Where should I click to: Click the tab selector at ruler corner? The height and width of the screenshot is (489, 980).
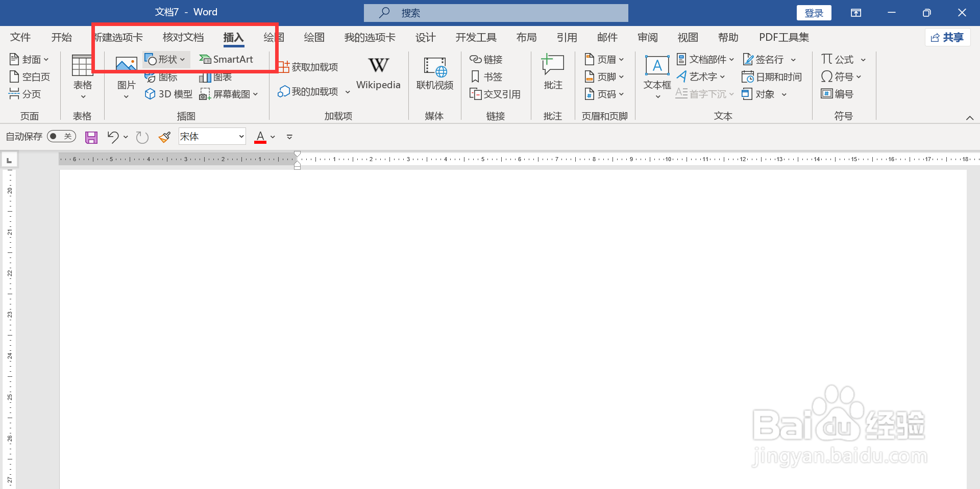[9, 160]
